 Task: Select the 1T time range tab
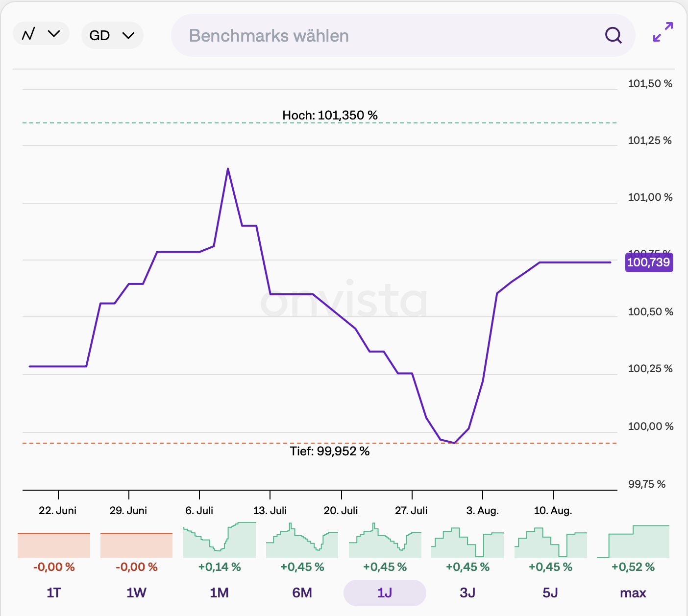54,593
